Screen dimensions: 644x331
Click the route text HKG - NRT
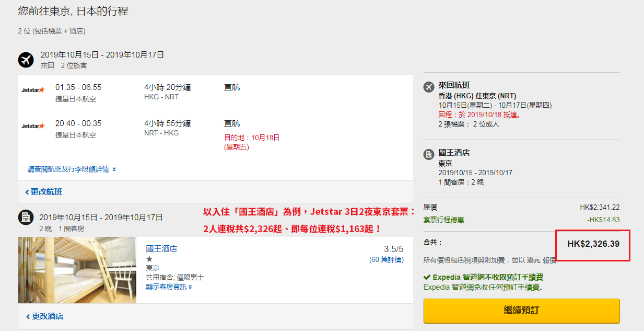(x=161, y=97)
